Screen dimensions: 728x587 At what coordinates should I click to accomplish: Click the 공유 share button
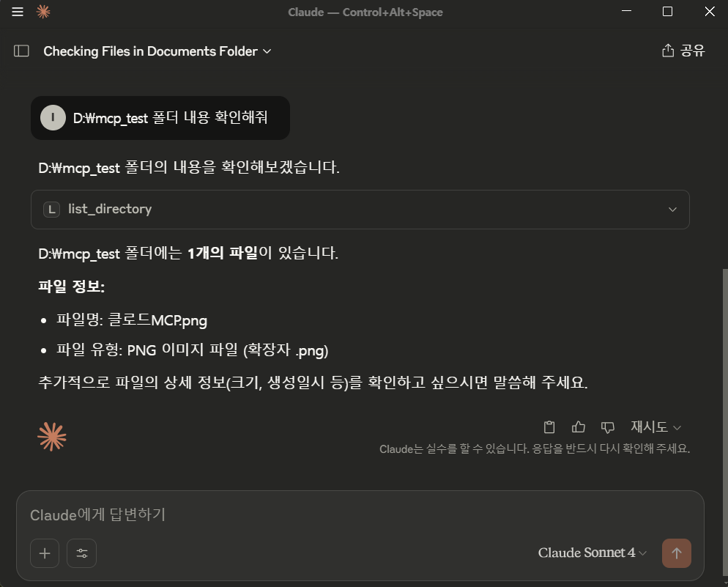point(683,50)
